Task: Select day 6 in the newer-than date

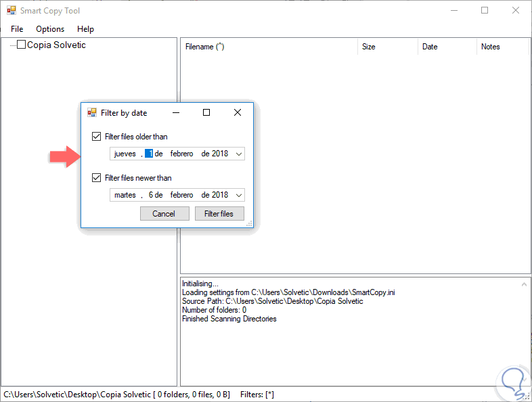Action: 151,195
